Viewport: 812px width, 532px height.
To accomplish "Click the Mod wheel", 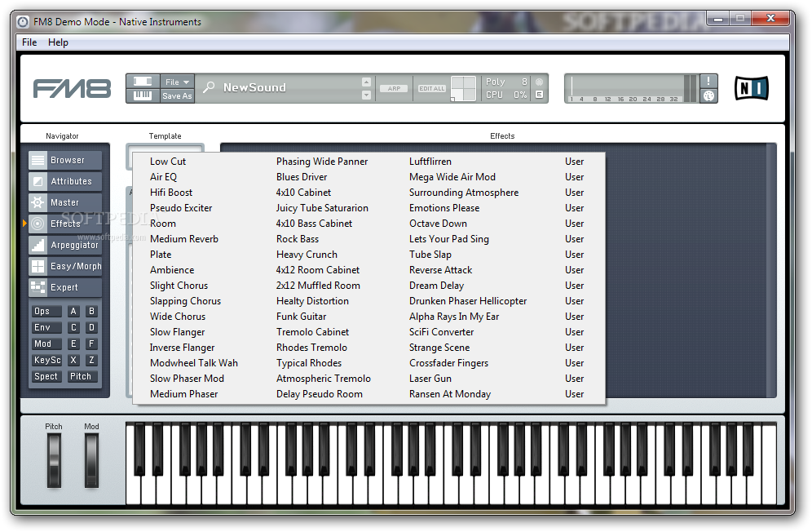I will point(91,461).
